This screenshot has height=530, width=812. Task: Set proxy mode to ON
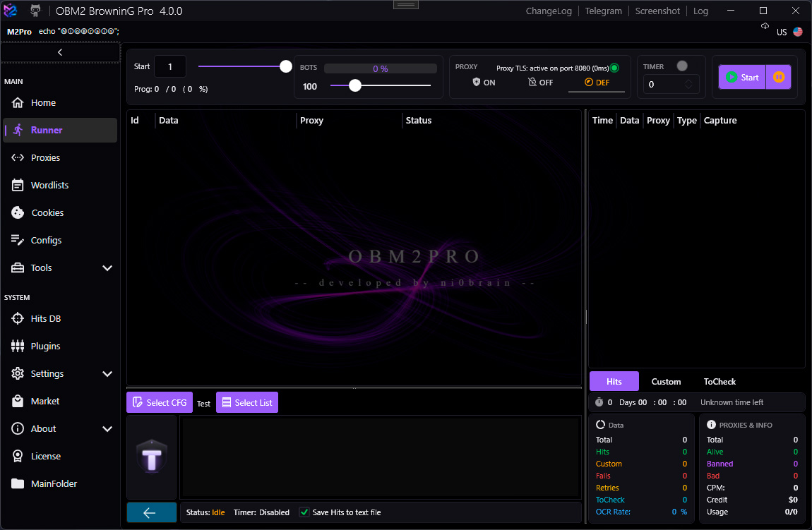pos(484,83)
